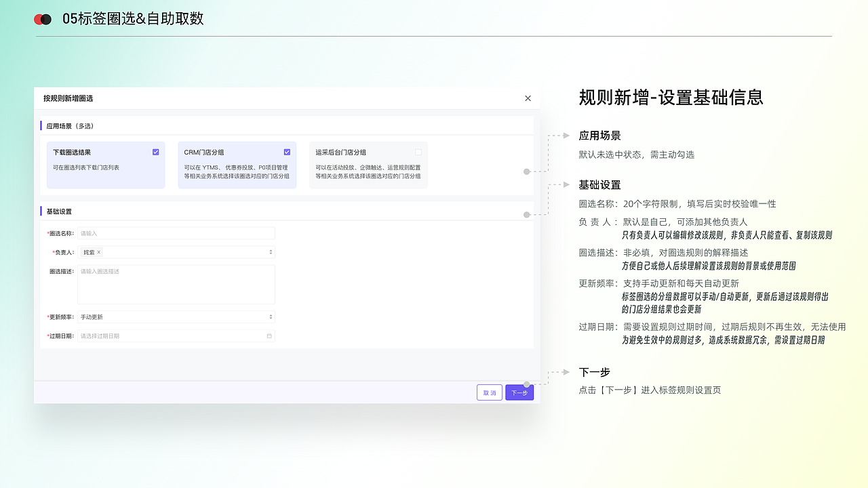Screen dimensions: 868x488
Task: Click the 更新频率 label in the form
Action: point(61,317)
